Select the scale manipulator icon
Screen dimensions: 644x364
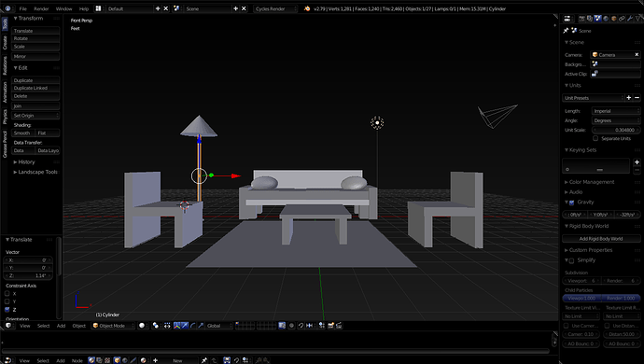201,326
